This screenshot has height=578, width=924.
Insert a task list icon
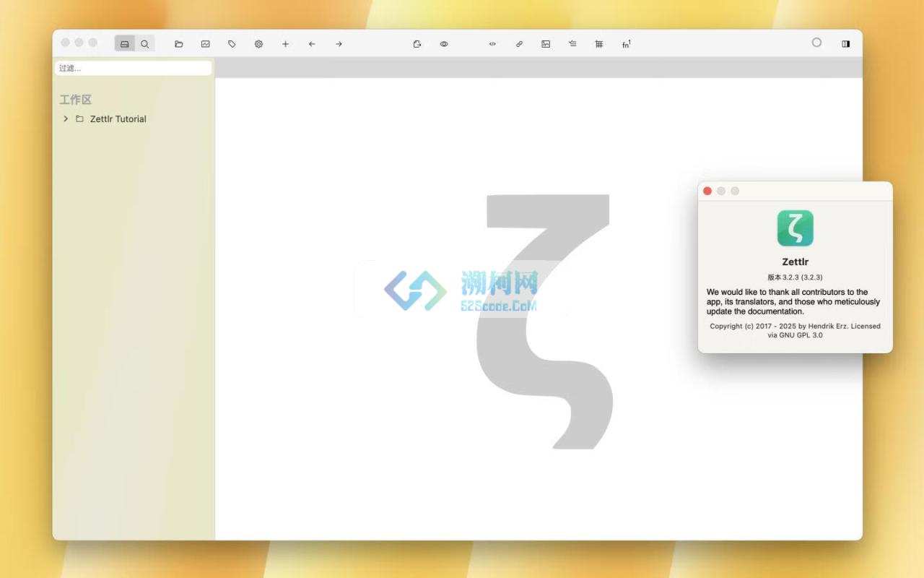572,44
